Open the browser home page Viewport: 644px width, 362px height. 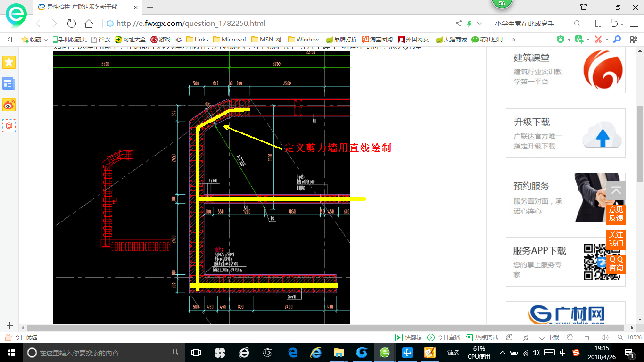pos(89,24)
